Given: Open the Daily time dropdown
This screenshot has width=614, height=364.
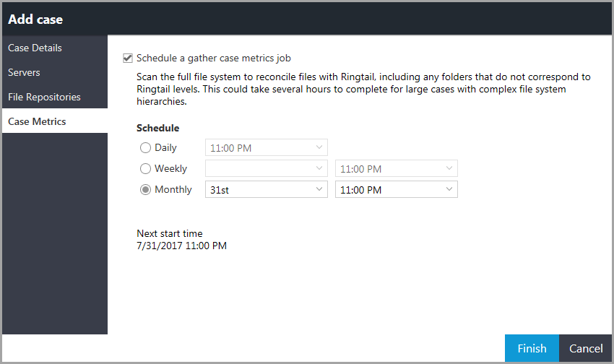Looking at the screenshot, I should coord(267,147).
